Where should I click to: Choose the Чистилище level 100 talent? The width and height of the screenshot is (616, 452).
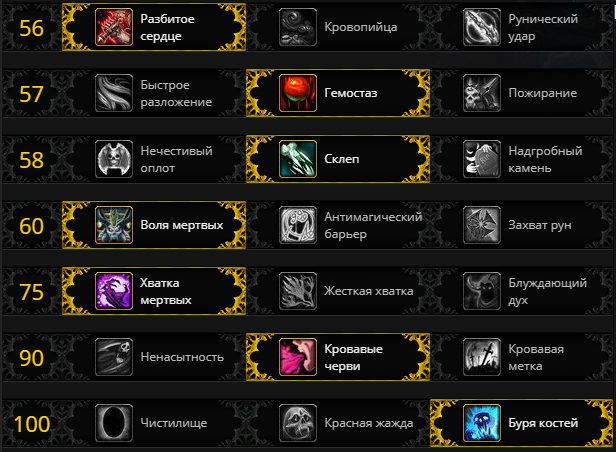154,423
